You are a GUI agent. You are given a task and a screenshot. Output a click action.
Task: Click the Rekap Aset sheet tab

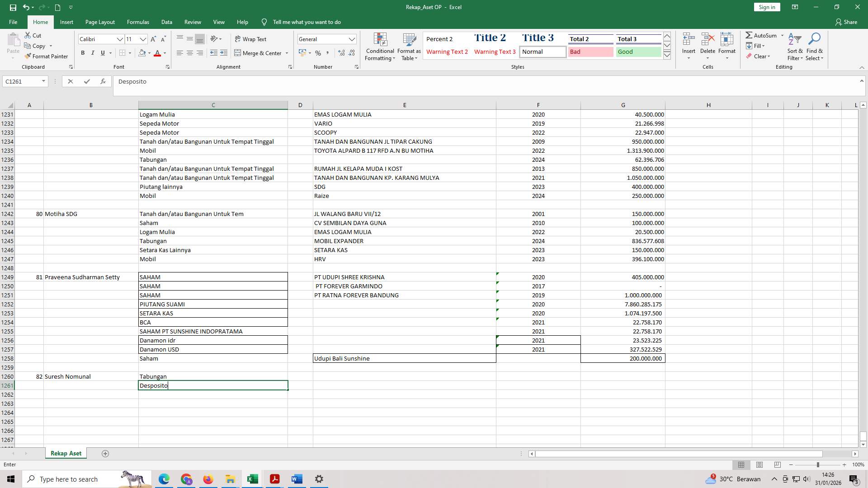[x=66, y=453]
